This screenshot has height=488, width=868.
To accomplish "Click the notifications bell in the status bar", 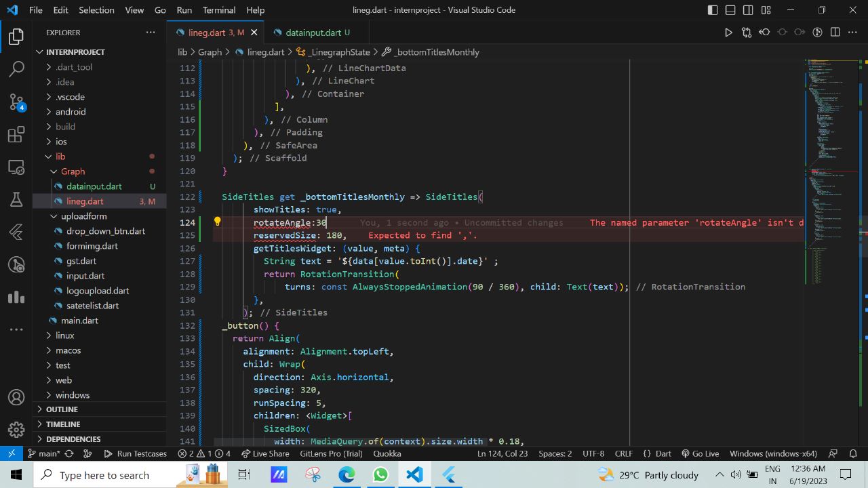I will (853, 453).
